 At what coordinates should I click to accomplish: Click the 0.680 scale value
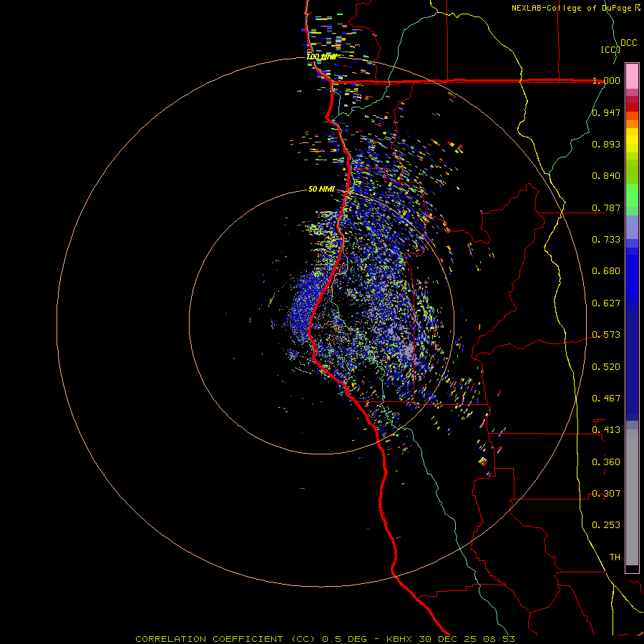click(x=606, y=271)
